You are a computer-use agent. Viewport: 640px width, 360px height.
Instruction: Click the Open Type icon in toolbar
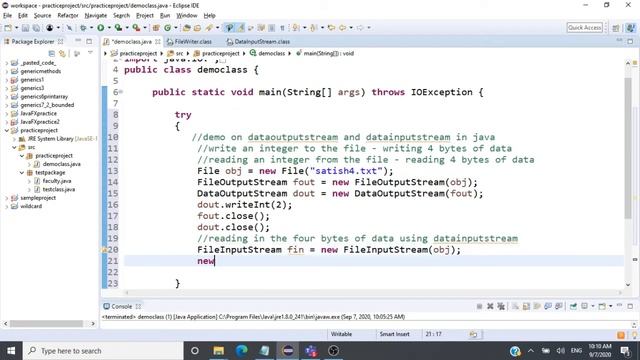[187, 28]
